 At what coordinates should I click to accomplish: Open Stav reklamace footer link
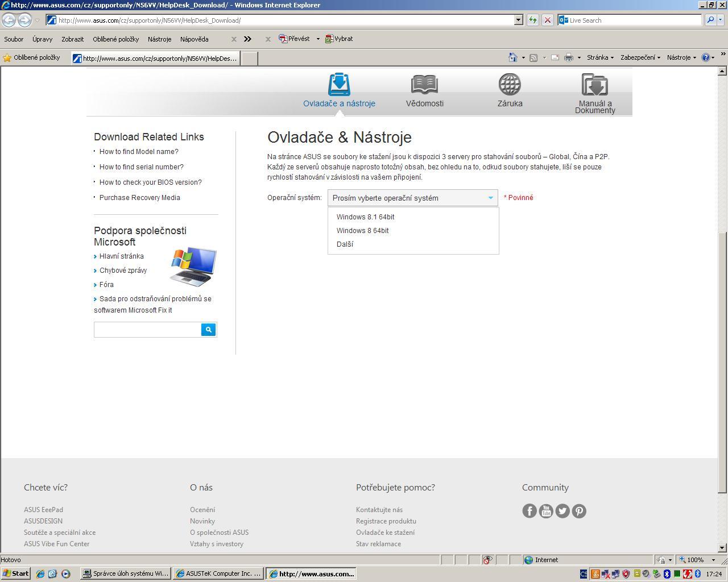[379, 544]
